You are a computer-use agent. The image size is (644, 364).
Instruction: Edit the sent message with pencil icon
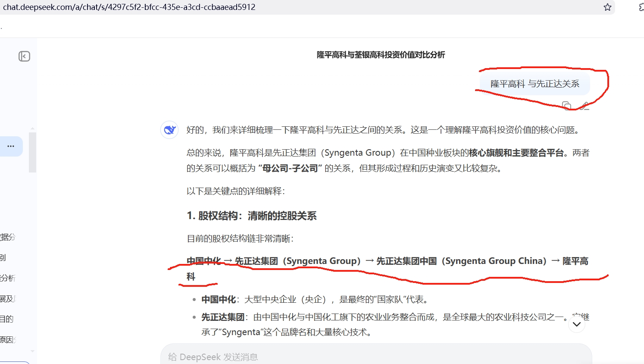(585, 106)
